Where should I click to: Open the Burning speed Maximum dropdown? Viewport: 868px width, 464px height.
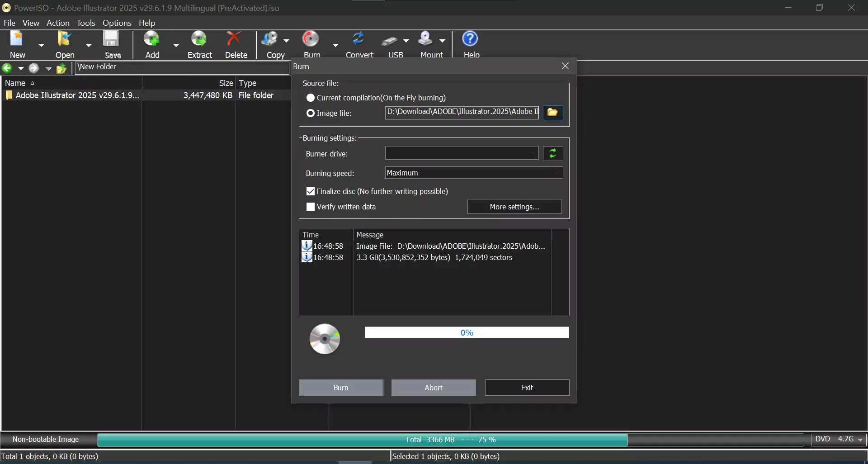click(474, 173)
